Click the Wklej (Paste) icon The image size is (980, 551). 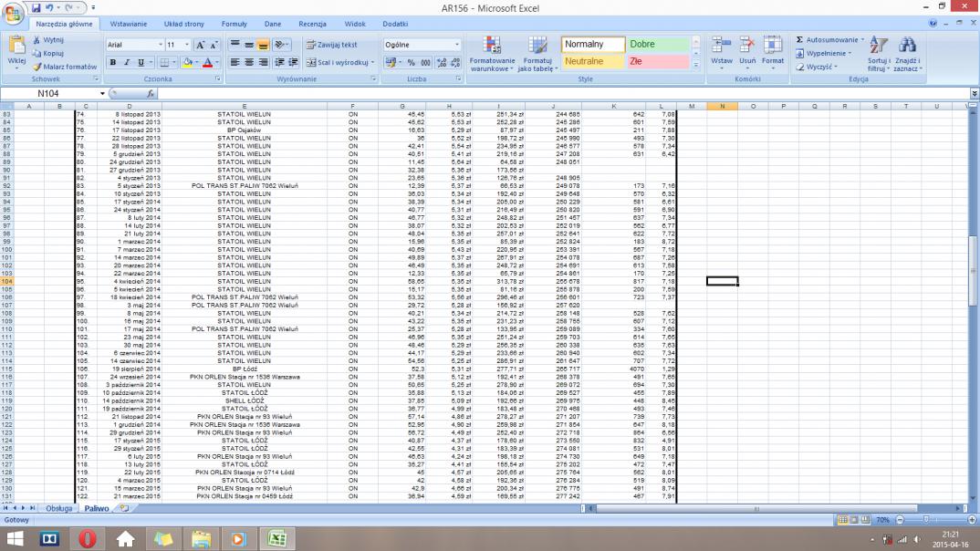[16, 45]
